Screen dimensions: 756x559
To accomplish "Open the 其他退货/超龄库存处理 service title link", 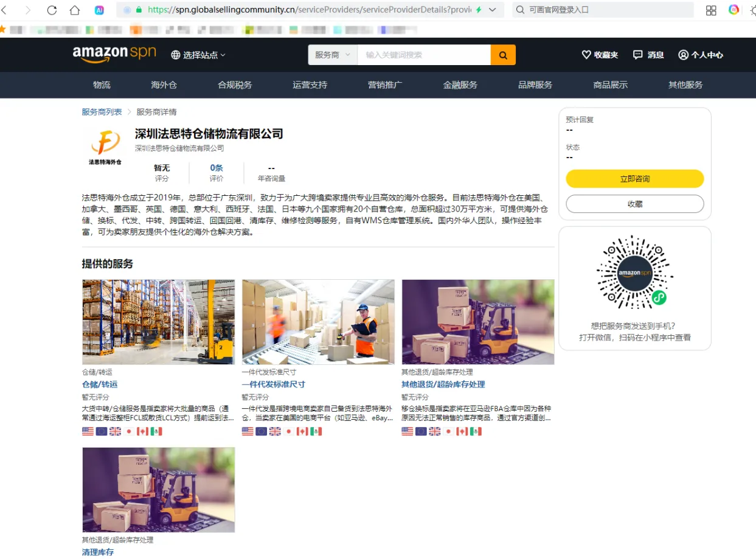I will [443, 384].
